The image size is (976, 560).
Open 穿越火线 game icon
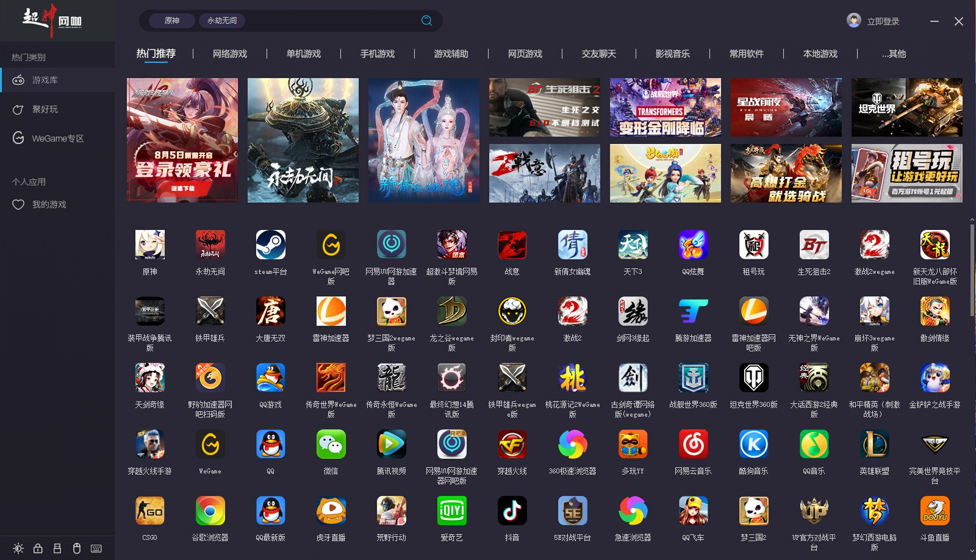512,444
